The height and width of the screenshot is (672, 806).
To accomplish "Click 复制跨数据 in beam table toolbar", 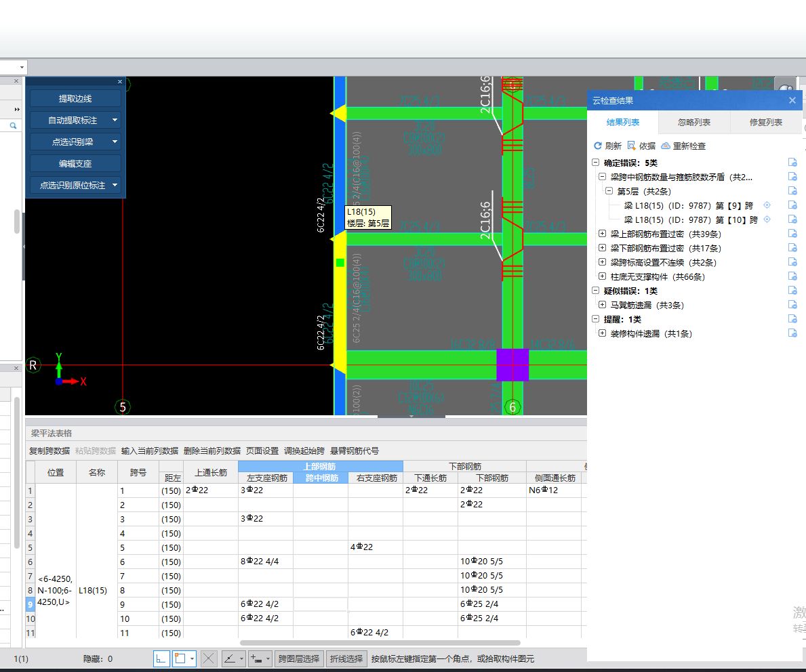I will [49, 450].
